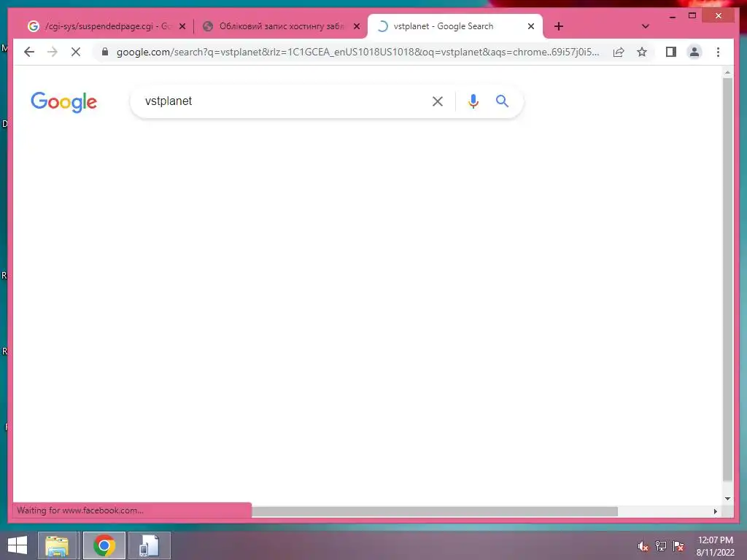Open the Chrome profile avatar menu

694,52
